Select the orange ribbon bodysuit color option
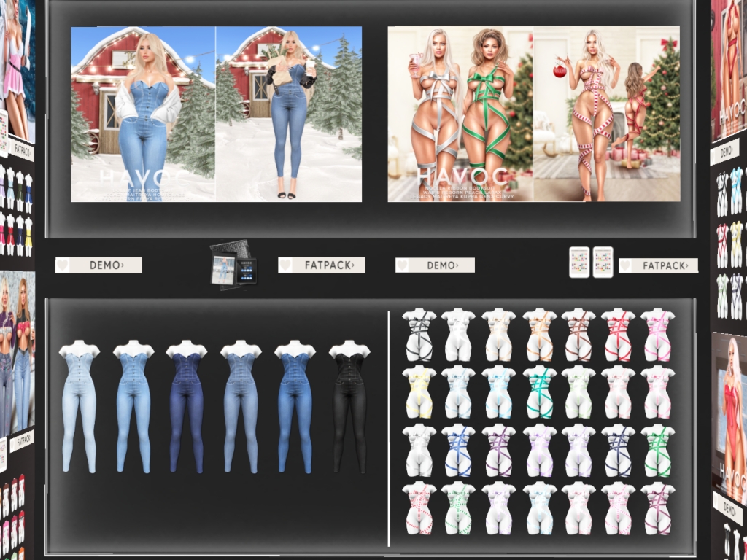 point(538,335)
